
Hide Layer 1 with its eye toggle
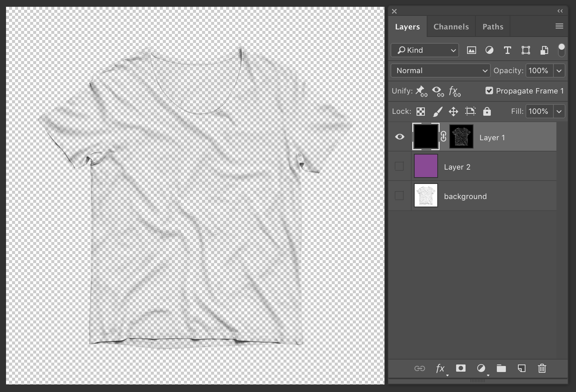400,137
